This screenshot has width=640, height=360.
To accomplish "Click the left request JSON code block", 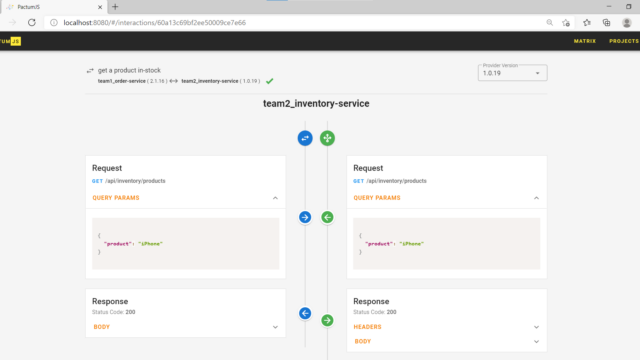I will [x=186, y=244].
